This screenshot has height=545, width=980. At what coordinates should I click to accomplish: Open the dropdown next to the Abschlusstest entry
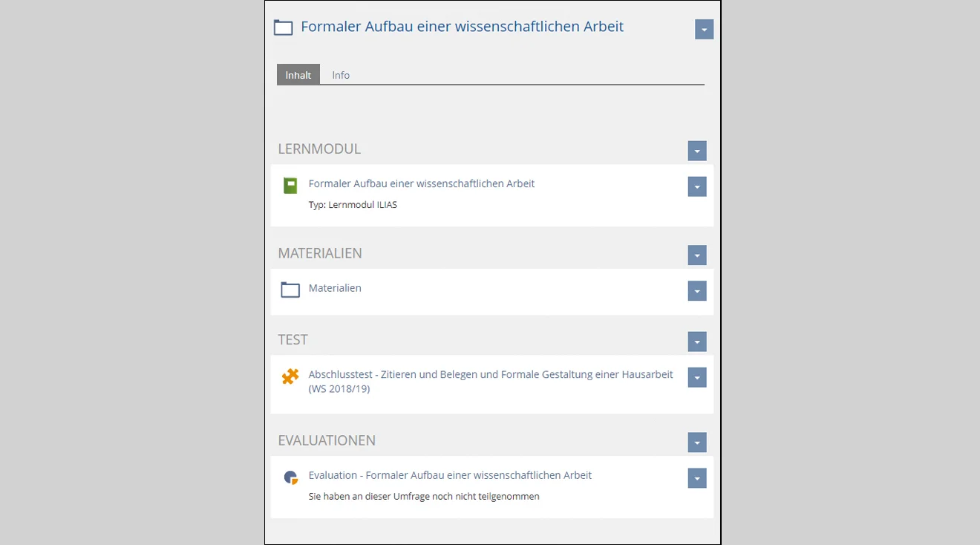click(696, 377)
